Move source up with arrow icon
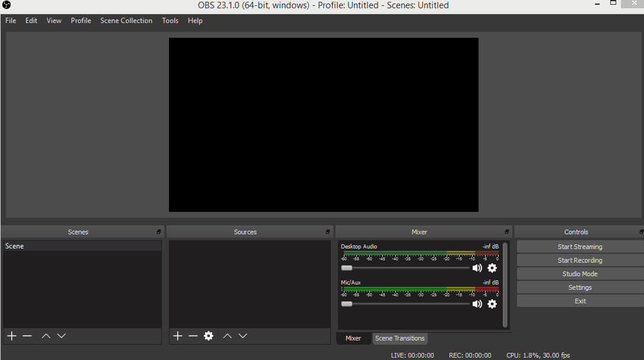 [x=227, y=336]
